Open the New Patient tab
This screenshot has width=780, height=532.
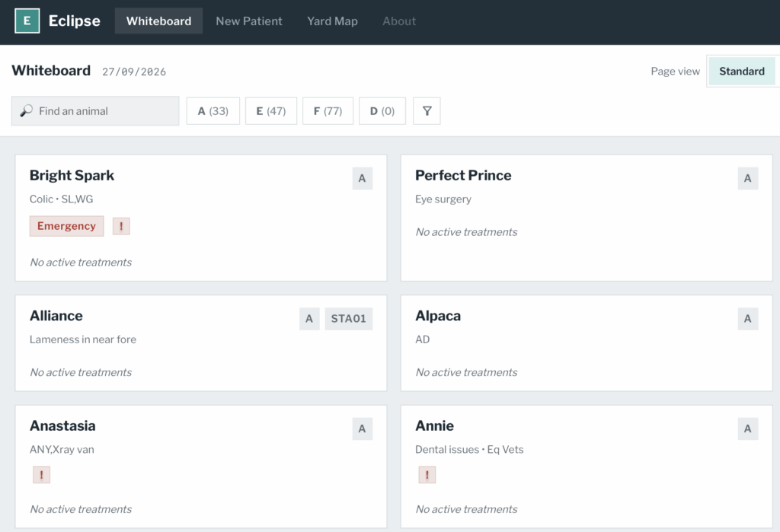[x=249, y=21]
